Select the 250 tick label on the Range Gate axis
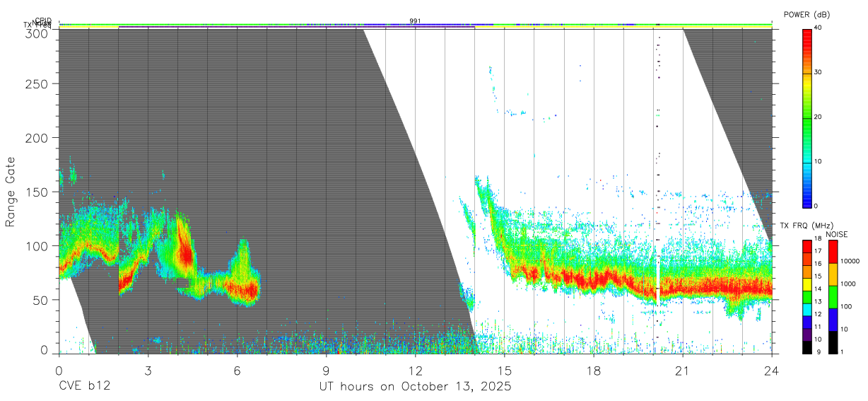The width and height of the screenshot is (868, 401). tap(37, 83)
